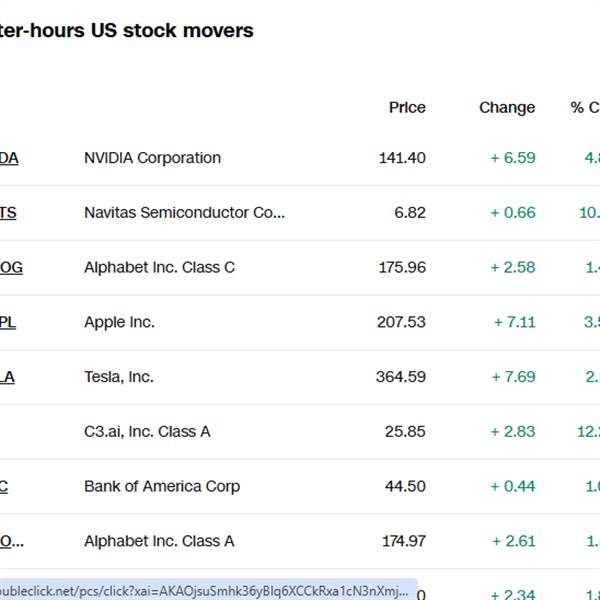Image resolution: width=600 pixels, height=600 pixels.
Task: Click Bank of America change + 0.44
Action: tap(513, 486)
